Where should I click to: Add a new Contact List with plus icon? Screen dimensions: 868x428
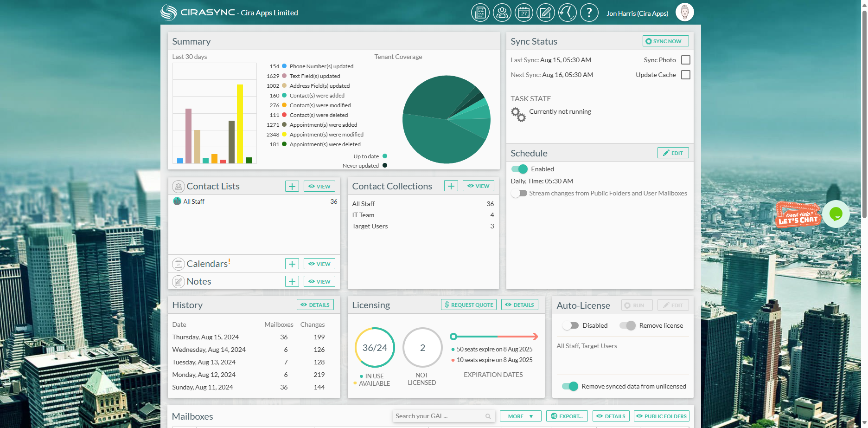pyautogui.click(x=292, y=187)
